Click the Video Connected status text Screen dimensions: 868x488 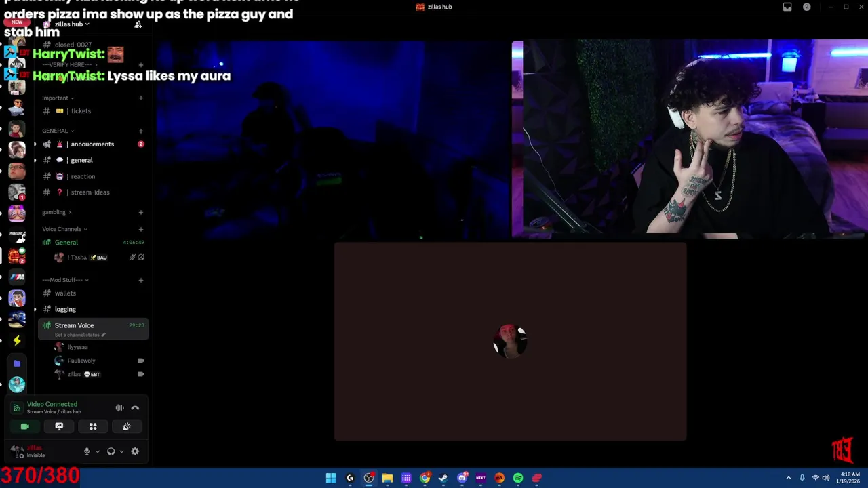[x=52, y=404]
